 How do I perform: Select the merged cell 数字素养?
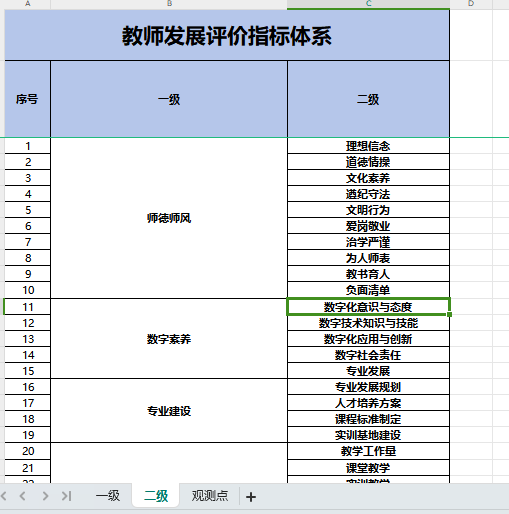(x=169, y=339)
